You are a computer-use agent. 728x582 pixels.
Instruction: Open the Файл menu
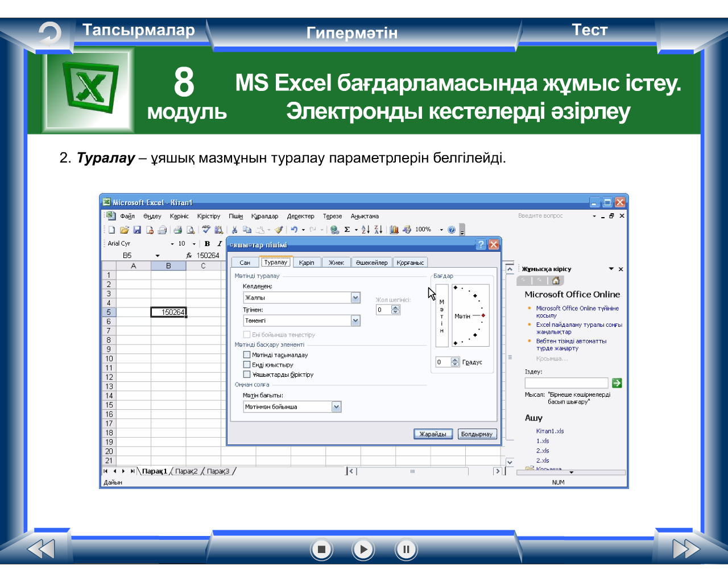127,216
